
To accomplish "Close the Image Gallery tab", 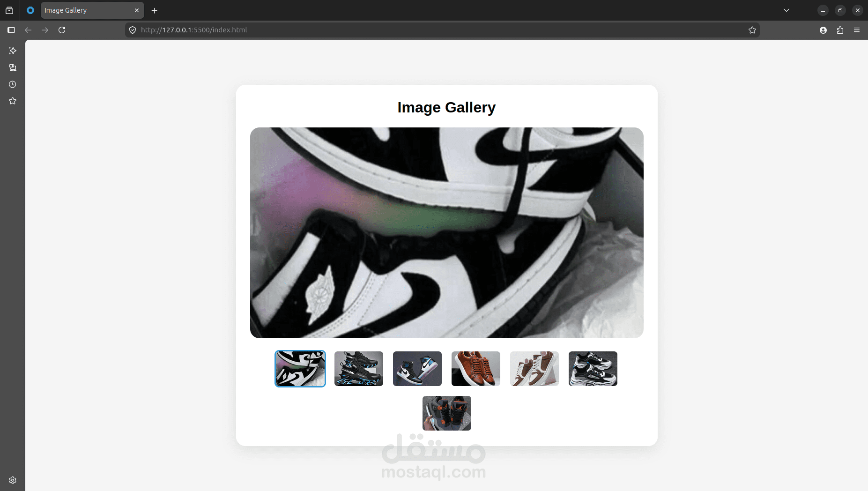I will pos(137,10).
